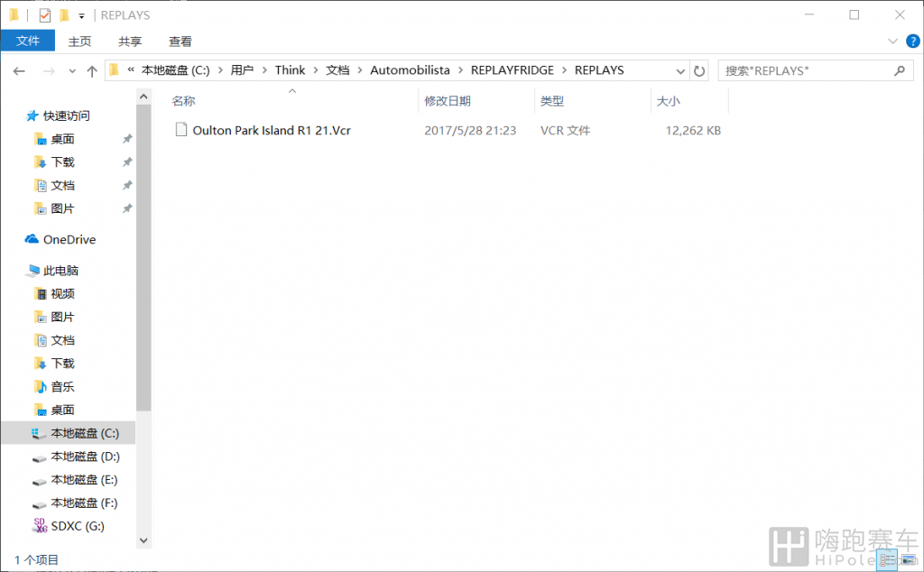Click the navigation pane scrollbar thumb
The height and width of the screenshot is (572, 924).
[x=143, y=257]
